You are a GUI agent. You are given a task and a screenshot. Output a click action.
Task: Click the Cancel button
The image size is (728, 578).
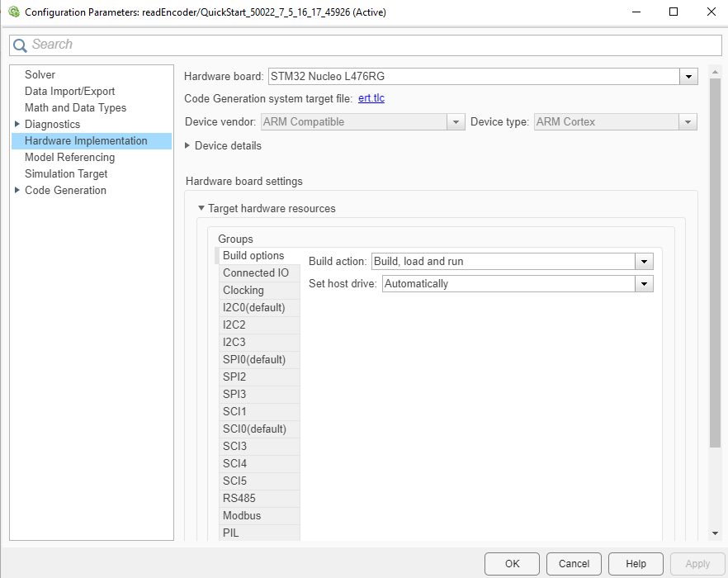coord(574,564)
